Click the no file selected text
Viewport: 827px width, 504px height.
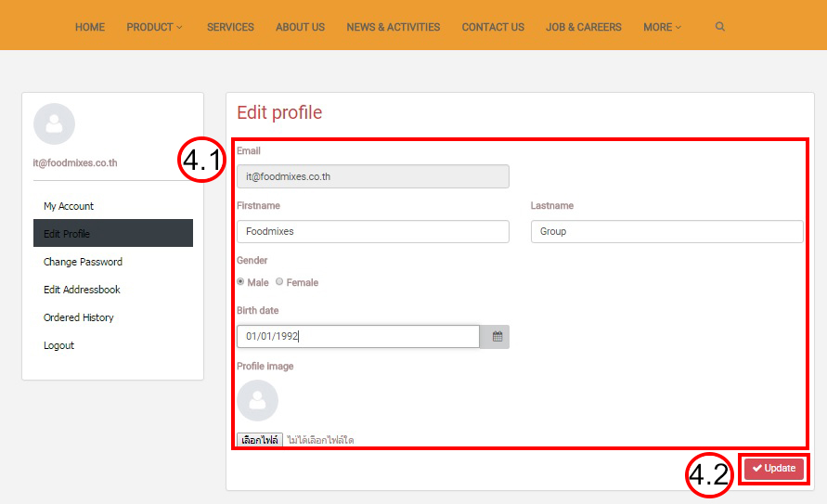coord(320,440)
